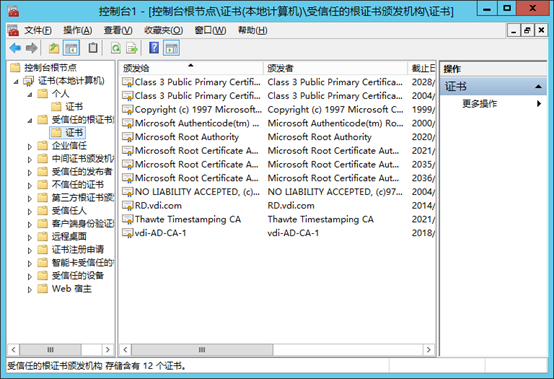The height and width of the screenshot is (379, 554).
Task: Click the Back arrow toolbar icon
Action: coord(15,48)
